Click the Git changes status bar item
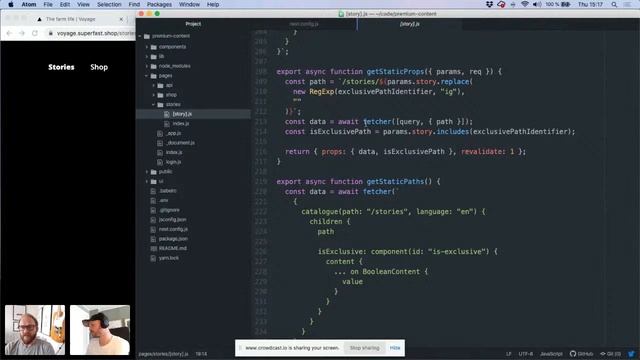 611,354
